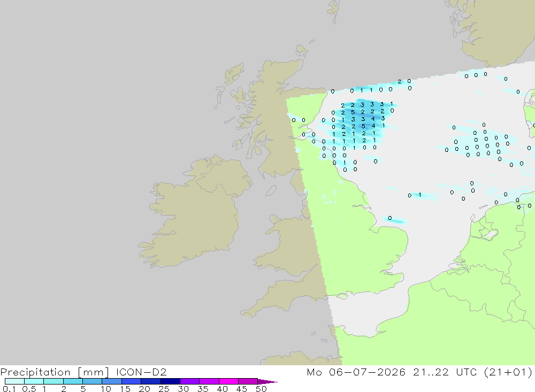Click the '50' legend scale label

tap(261, 389)
